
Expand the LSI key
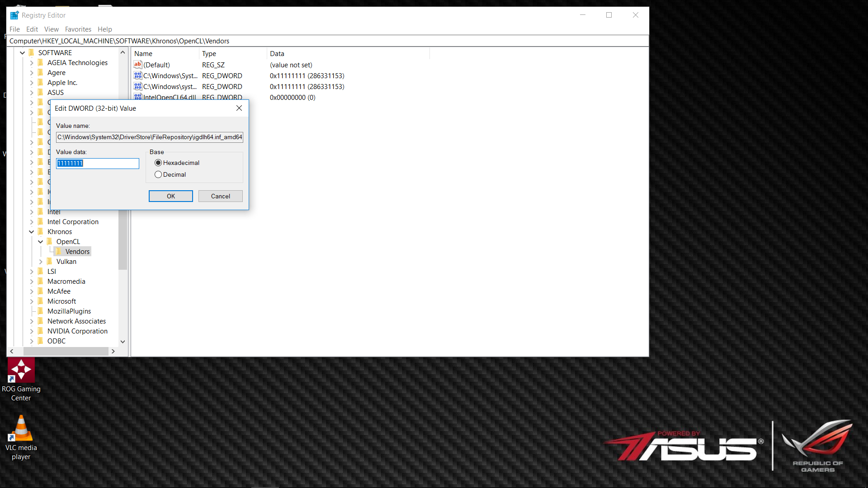tap(32, 272)
